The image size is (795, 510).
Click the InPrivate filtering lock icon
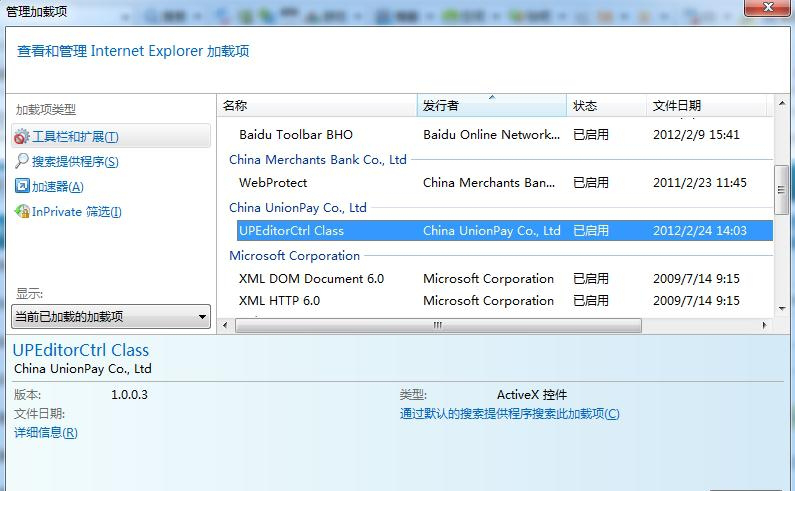click(22, 211)
